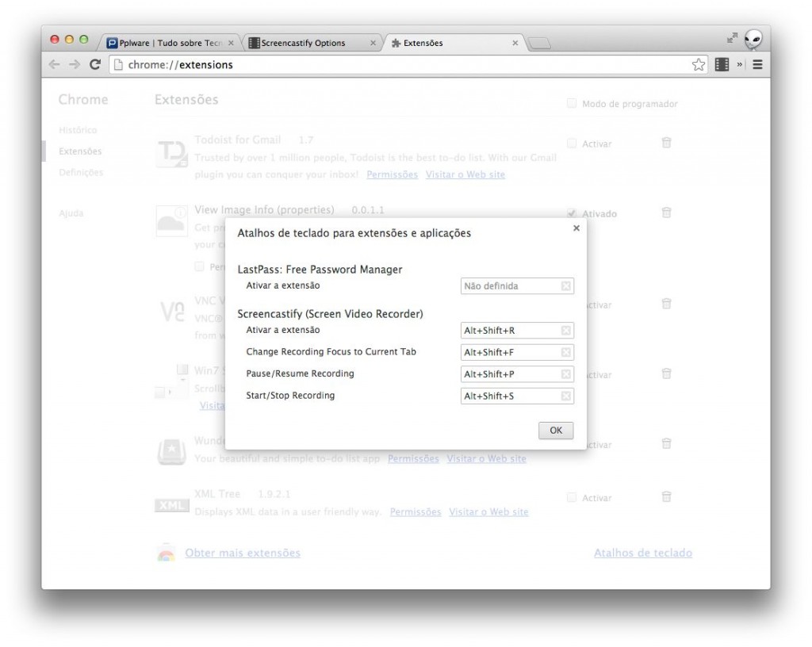Click the XML Tree extension logo
The width and height of the screenshot is (812, 647).
(x=172, y=505)
